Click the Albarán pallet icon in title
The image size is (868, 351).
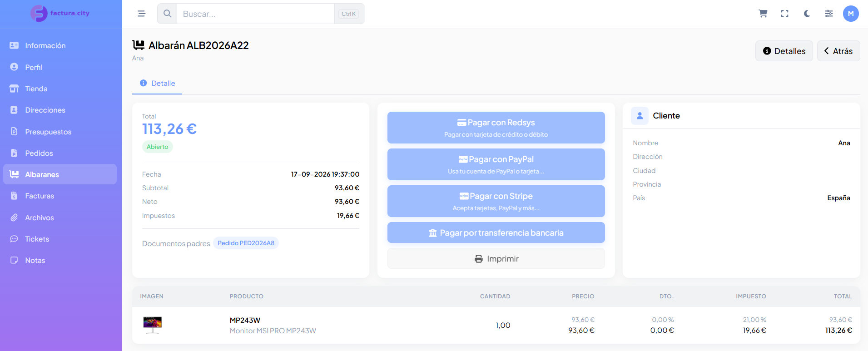[x=139, y=45]
